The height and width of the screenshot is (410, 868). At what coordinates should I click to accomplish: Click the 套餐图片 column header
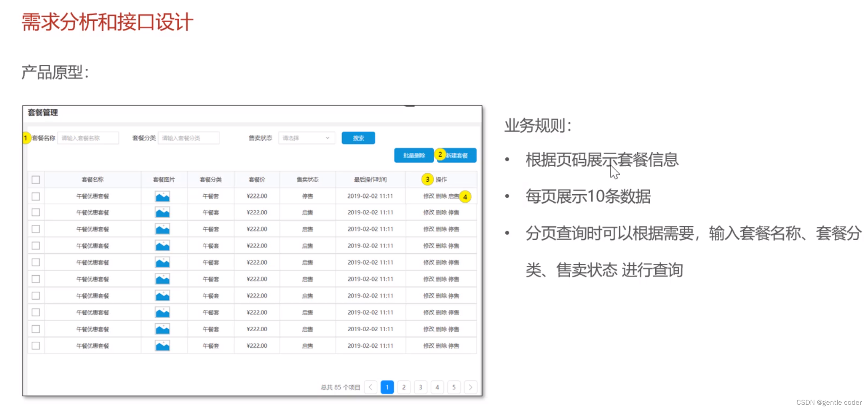pyautogui.click(x=164, y=180)
